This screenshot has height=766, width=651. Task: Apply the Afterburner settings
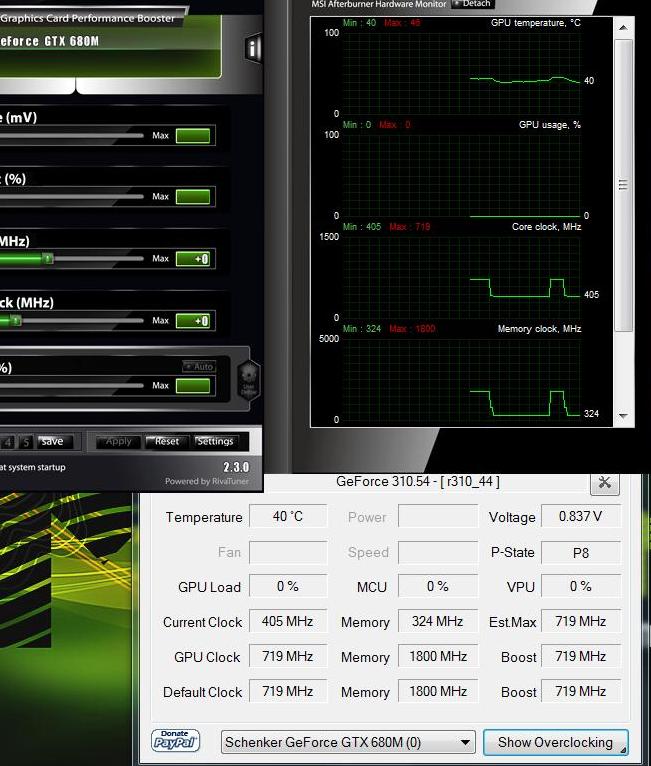click(x=118, y=442)
